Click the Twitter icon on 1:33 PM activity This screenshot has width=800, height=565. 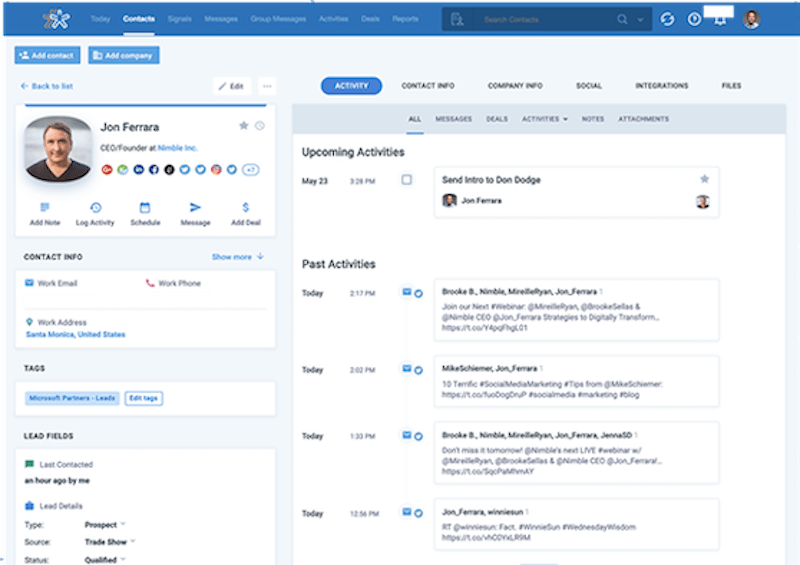[418, 436]
